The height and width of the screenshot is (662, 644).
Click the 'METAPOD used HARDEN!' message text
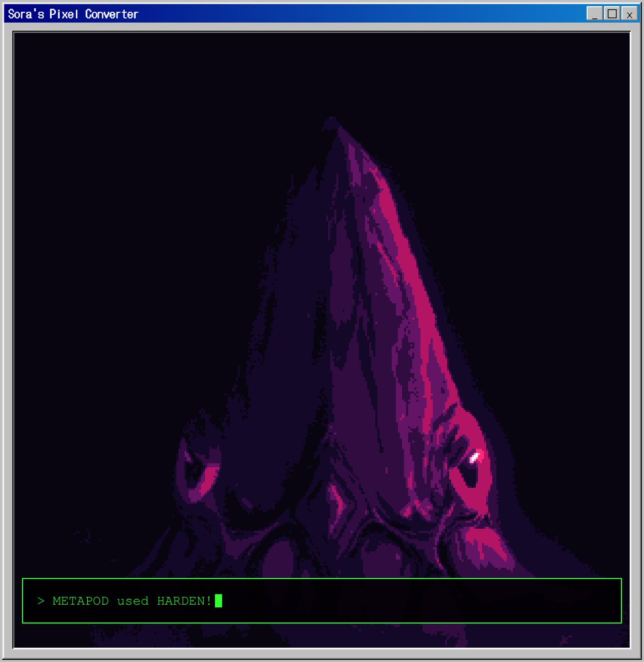132,601
